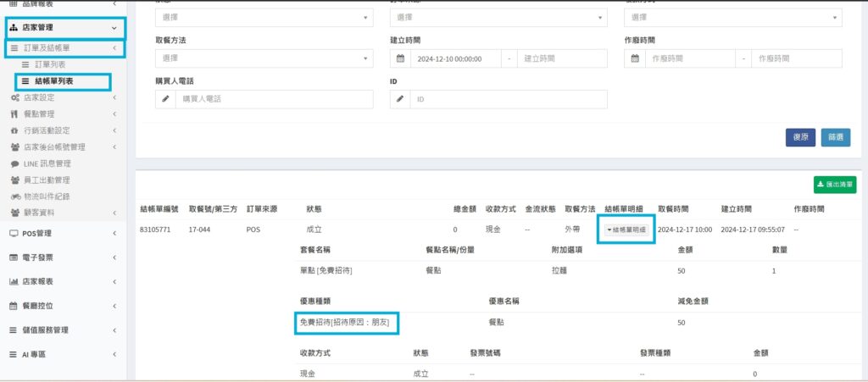Click the green 匯出清單 export button
This screenshot has width=868, height=382.
[x=834, y=185]
